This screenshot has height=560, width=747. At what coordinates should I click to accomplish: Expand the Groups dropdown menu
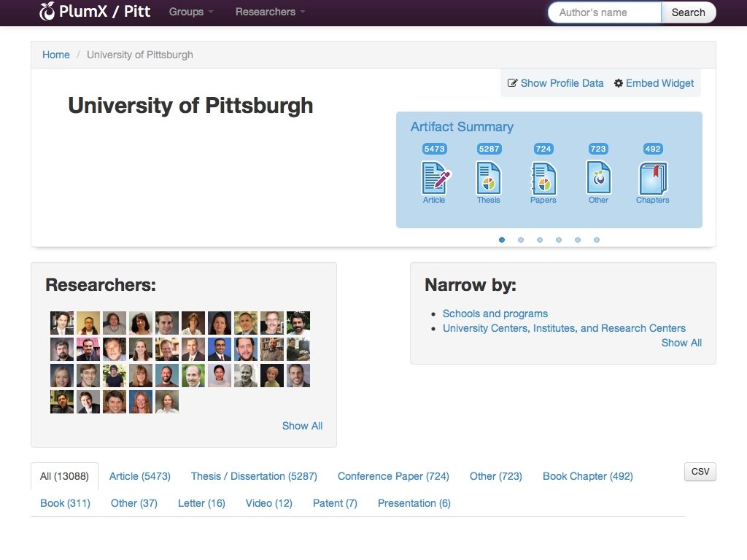(191, 12)
